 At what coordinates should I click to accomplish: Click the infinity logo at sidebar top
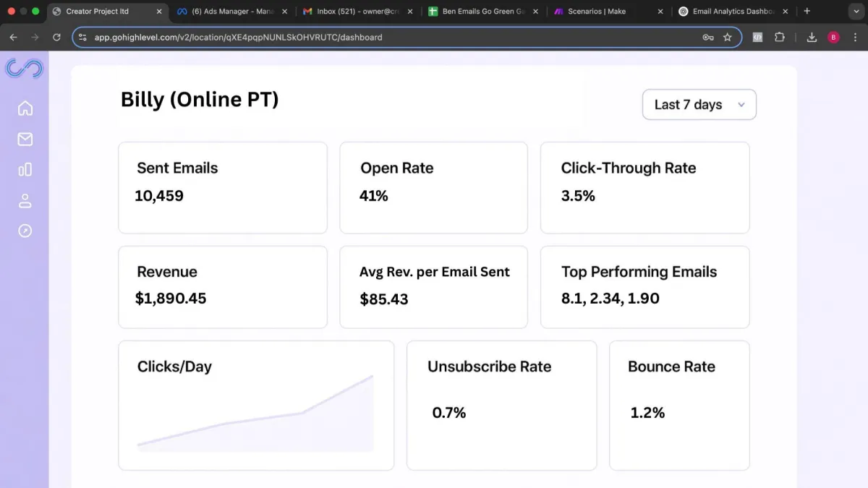point(24,69)
